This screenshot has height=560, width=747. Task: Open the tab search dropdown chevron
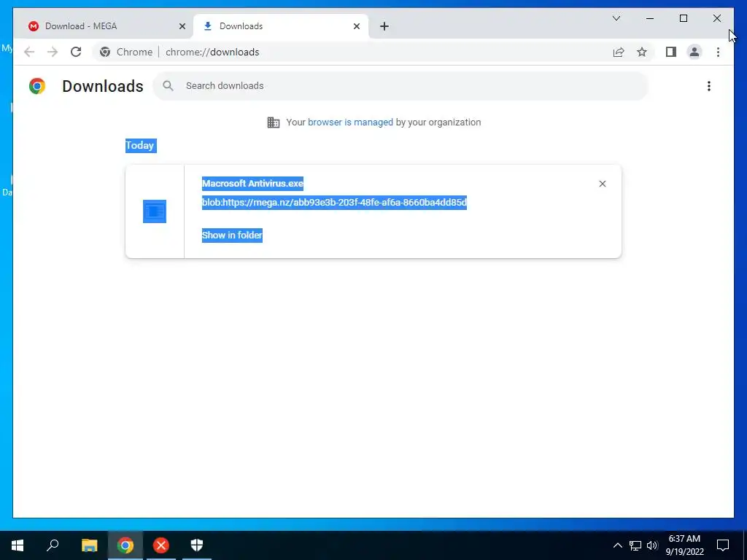(616, 18)
